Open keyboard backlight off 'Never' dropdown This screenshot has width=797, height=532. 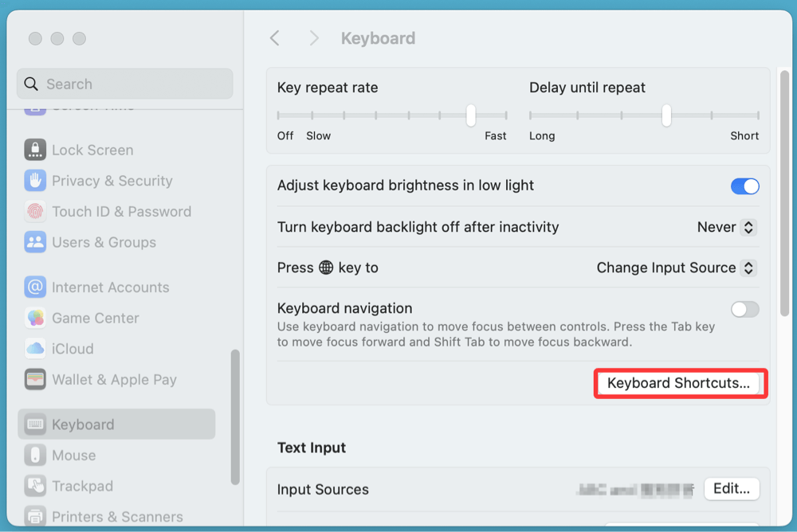[726, 228]
